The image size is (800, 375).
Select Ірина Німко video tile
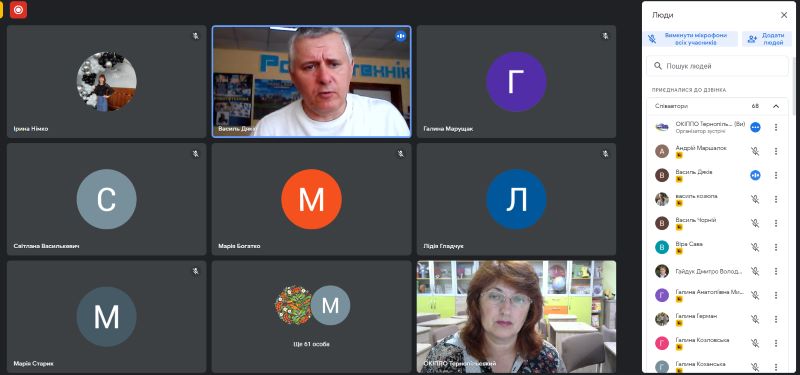107,82
